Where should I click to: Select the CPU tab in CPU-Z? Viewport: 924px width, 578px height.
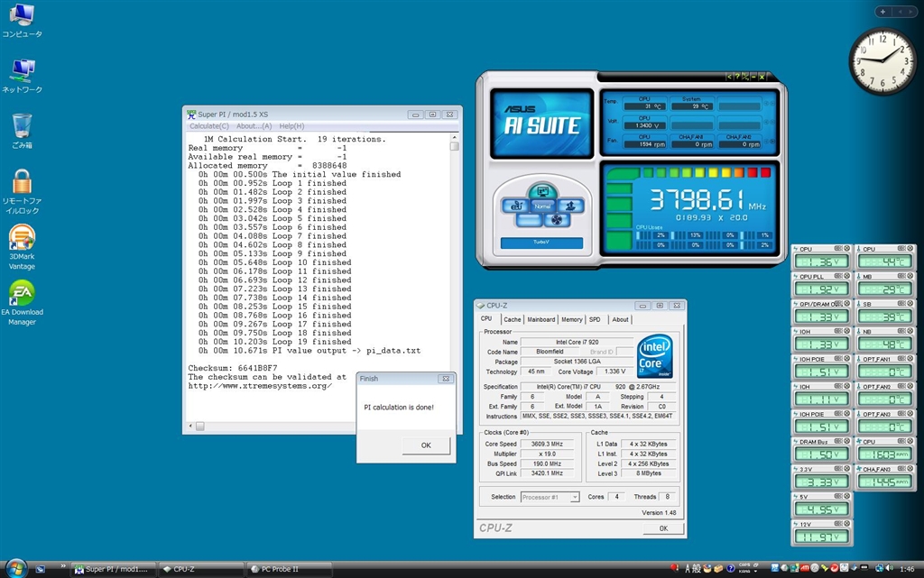tap(486, 318)
